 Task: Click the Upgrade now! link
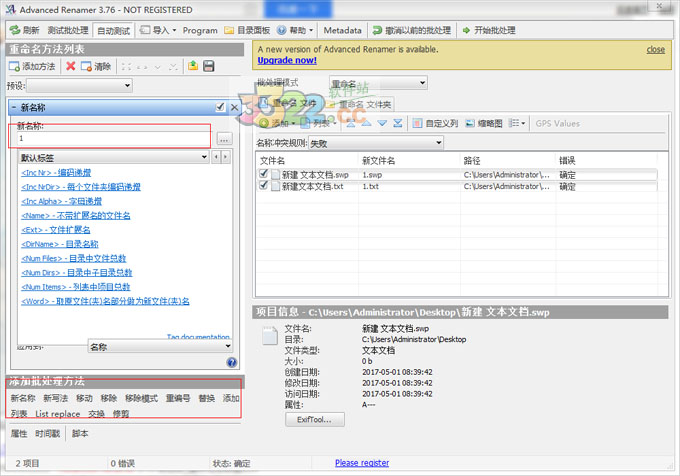[289, 60]
